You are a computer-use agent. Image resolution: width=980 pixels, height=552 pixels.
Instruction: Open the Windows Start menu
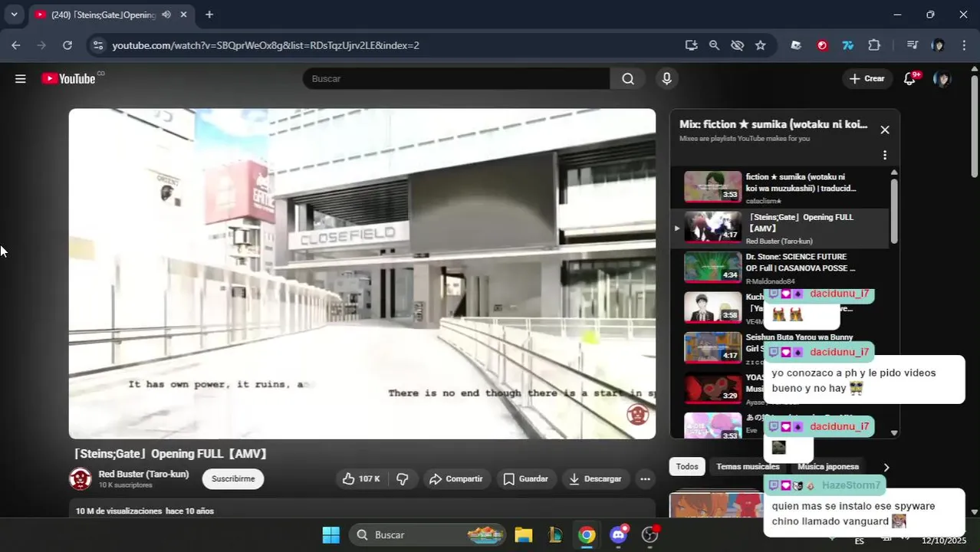coord(331,534)
